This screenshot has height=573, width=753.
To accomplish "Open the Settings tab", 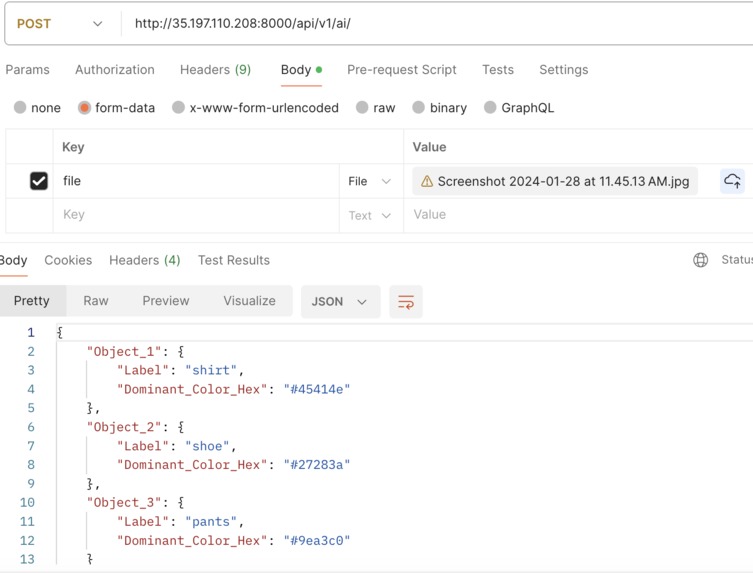I will [564, 70].
